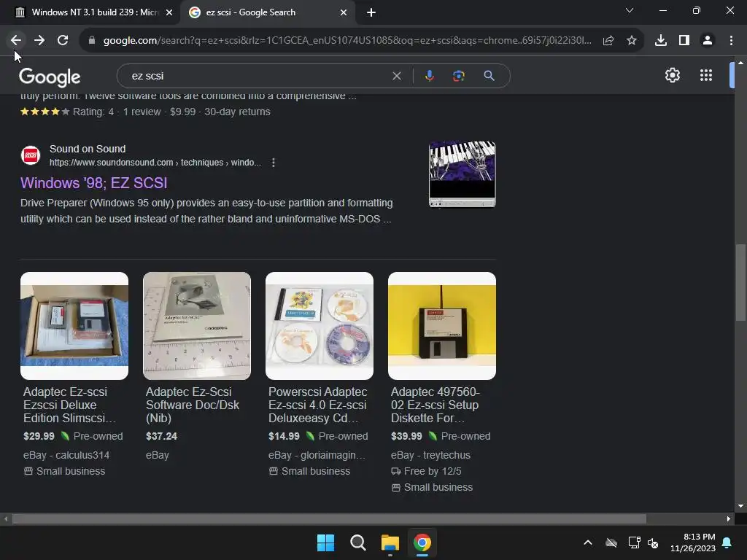Viewport: 747px width, 560px height.
Task: Click the Google logo
Action: point(50,77)
